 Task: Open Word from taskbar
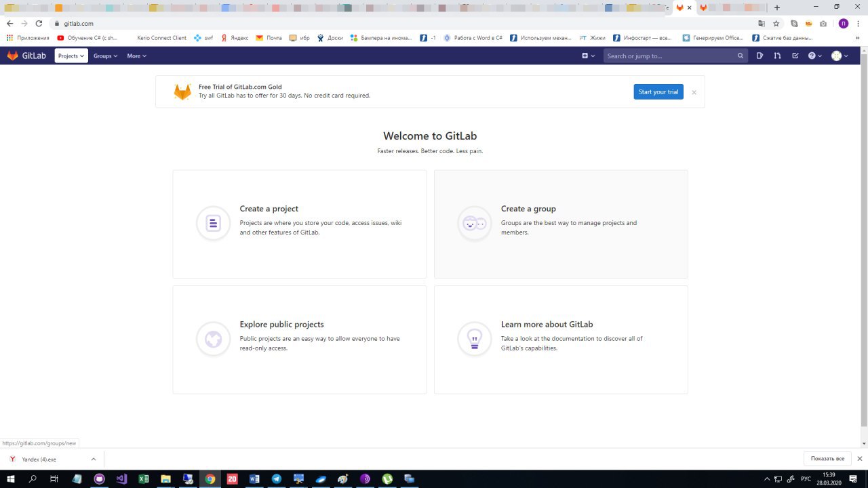click(254, 479)
